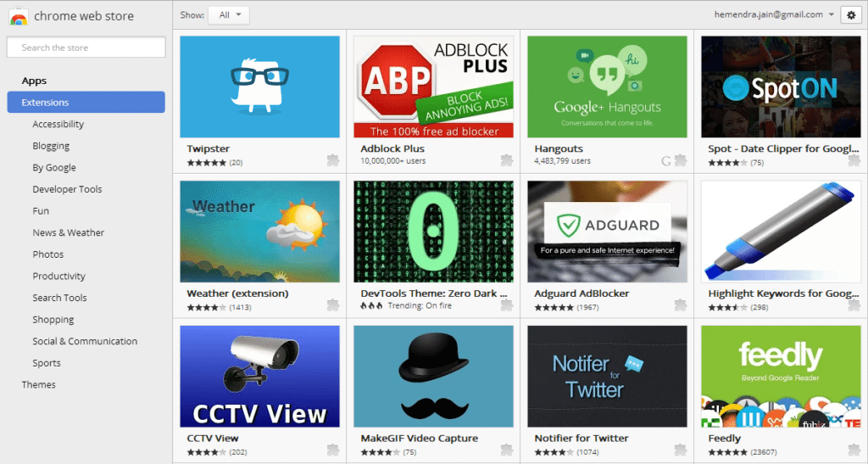This screenshot has height=464, width=868.
Task: Expand the Show 'All' filter dropdown
Action: coord(229,15)
